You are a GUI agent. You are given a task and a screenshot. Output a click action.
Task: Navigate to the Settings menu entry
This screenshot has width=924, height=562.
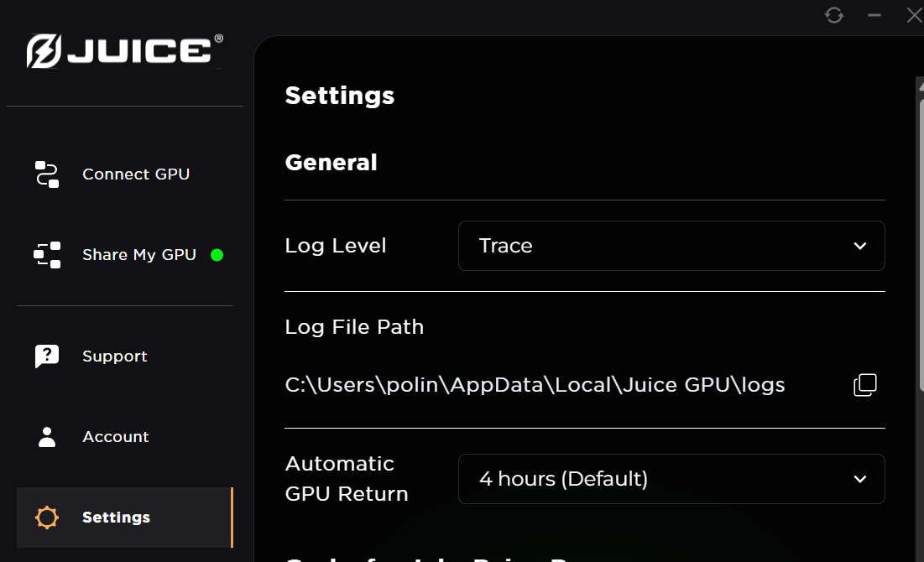point(116,517)
